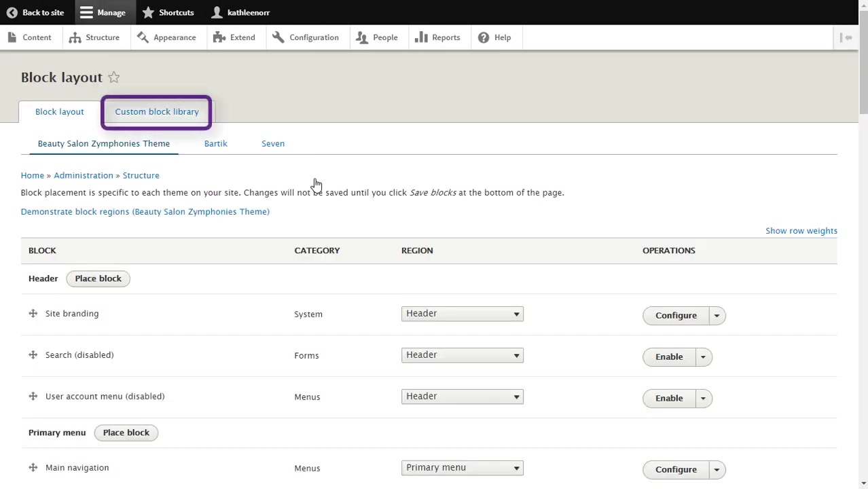Image resolution: width=868 pixels, height=489 pixels.
Task: Click the Back to site arrow icon
Action: (12, 12)
